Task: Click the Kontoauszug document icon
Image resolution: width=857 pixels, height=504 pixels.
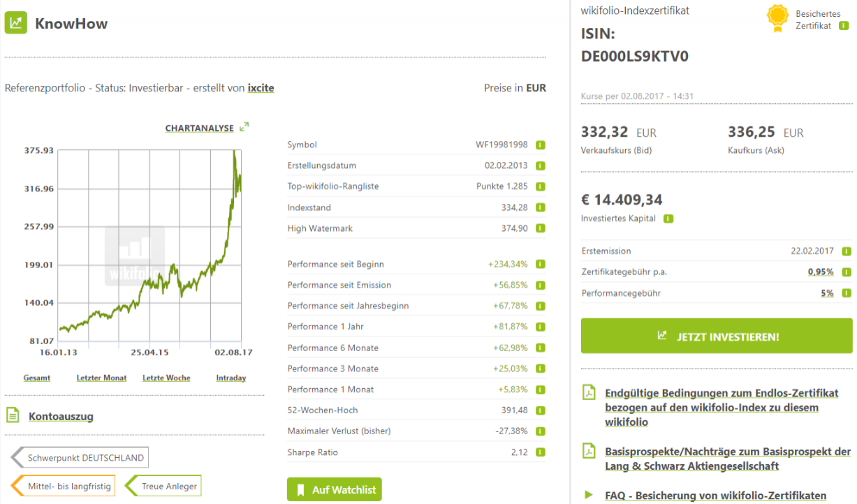Action: (13, 415)
